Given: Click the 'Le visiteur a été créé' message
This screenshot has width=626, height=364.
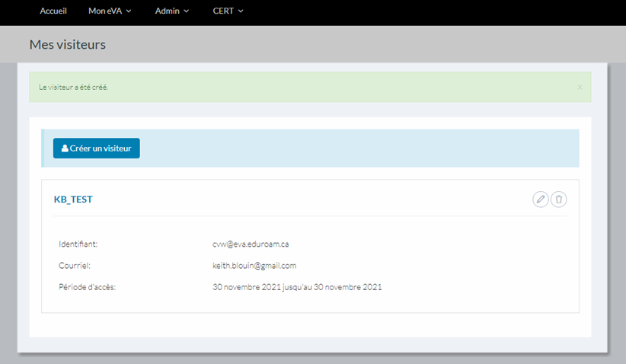Looking at the screenshot, I should 74,88.
